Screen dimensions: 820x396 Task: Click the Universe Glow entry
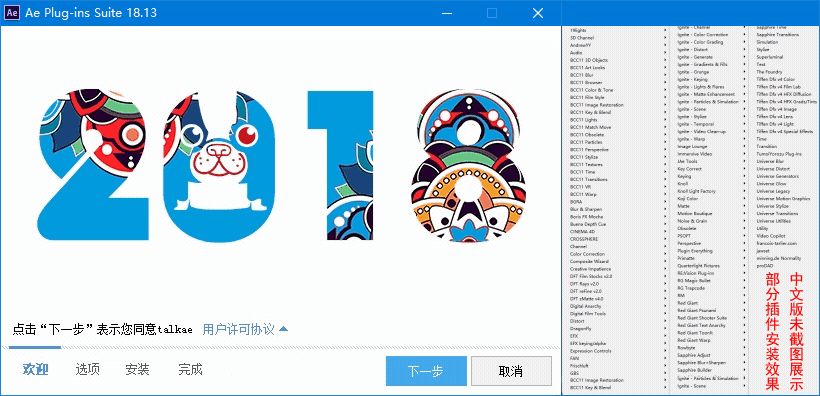(x=771, y=184)
